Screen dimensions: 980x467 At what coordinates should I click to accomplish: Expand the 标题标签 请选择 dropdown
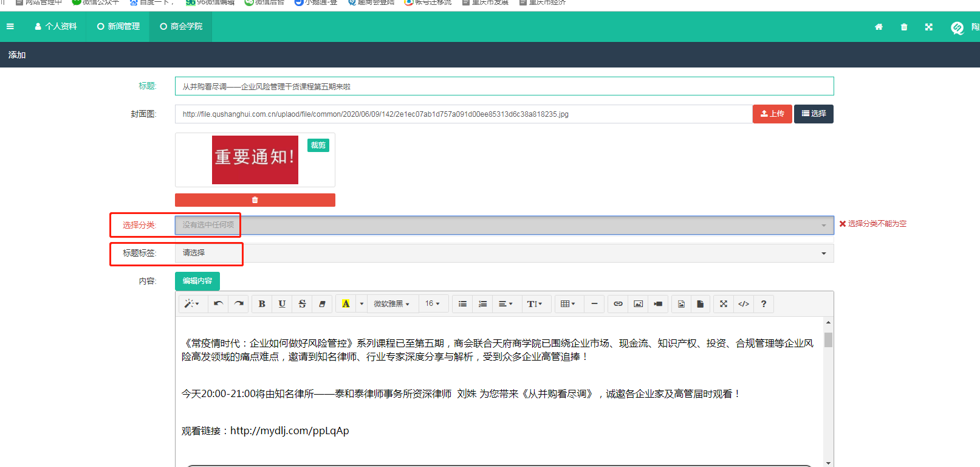(x=504, y=253)
